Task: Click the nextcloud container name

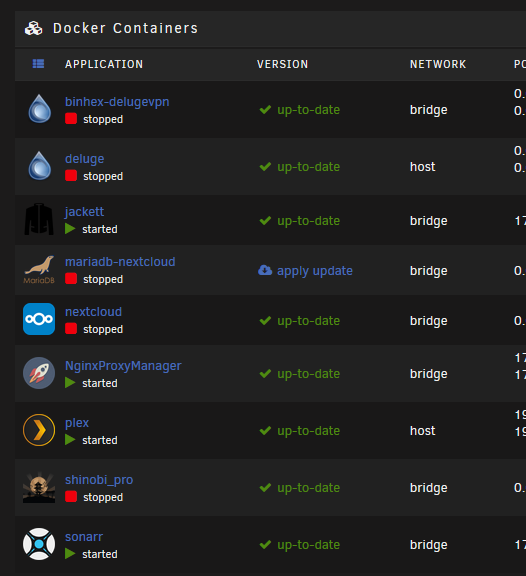Action: [x=93, y=312]
